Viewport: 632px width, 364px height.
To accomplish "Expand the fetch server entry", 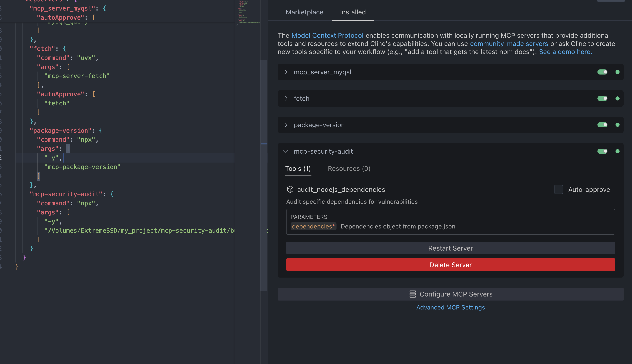I will [x=286, y=99].
